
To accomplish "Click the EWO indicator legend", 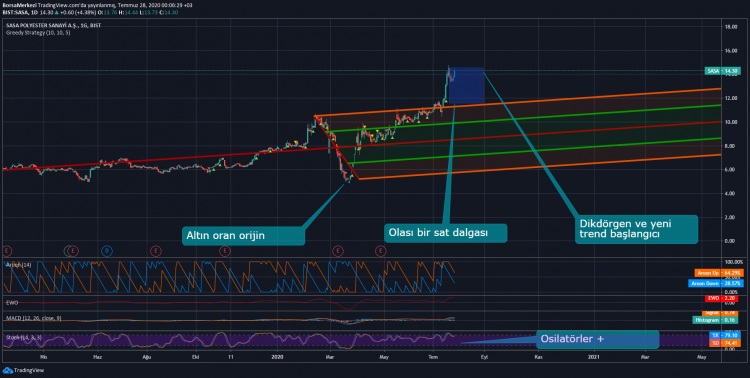I will pyautogui.click(x=12, y=303).
